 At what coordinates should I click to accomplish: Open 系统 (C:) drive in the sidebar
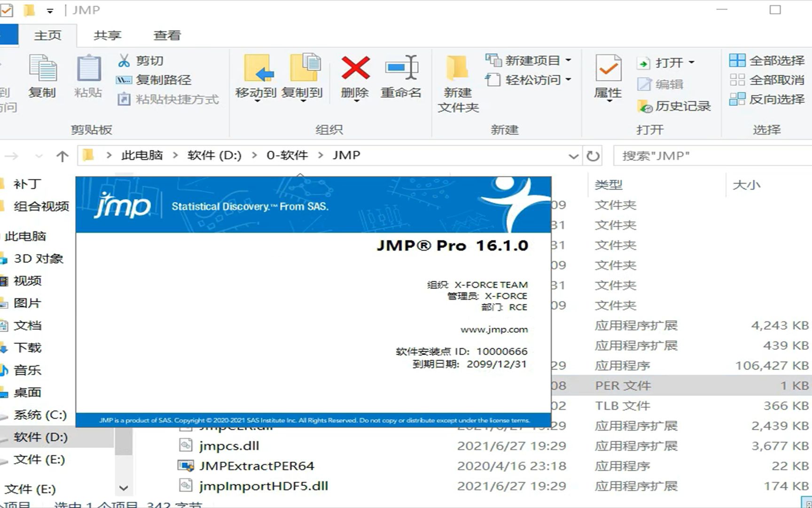tap(40, 415)
